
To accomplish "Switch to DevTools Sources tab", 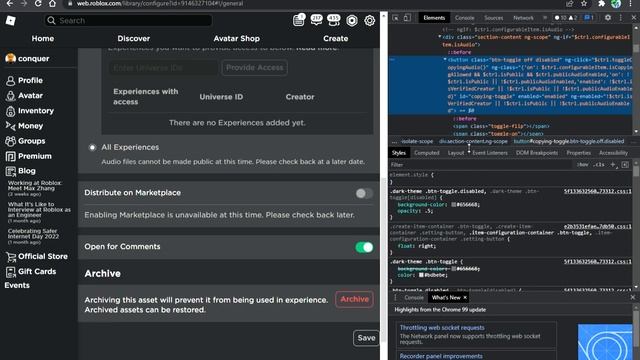I will click(x=493, y=18).
